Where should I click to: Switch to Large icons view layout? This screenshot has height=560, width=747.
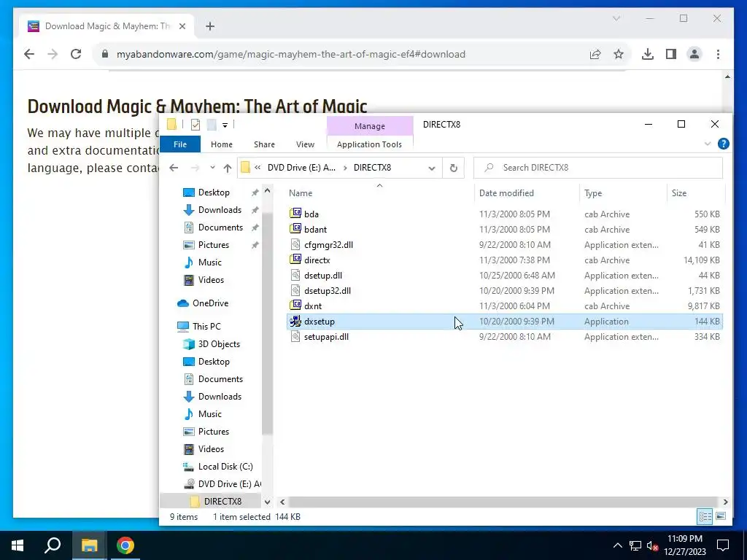click(x=721, y=516)
